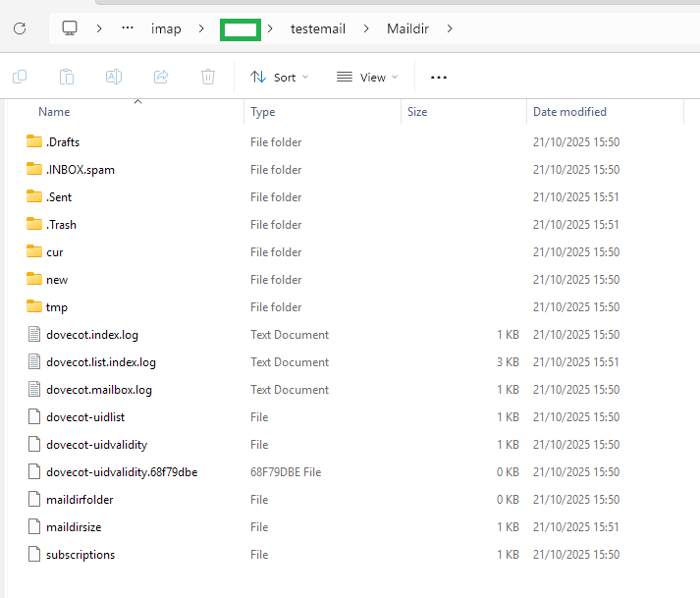Expand the chevron after Maildir breadcrumb
The image size is (700, 598).
point(450,28)
